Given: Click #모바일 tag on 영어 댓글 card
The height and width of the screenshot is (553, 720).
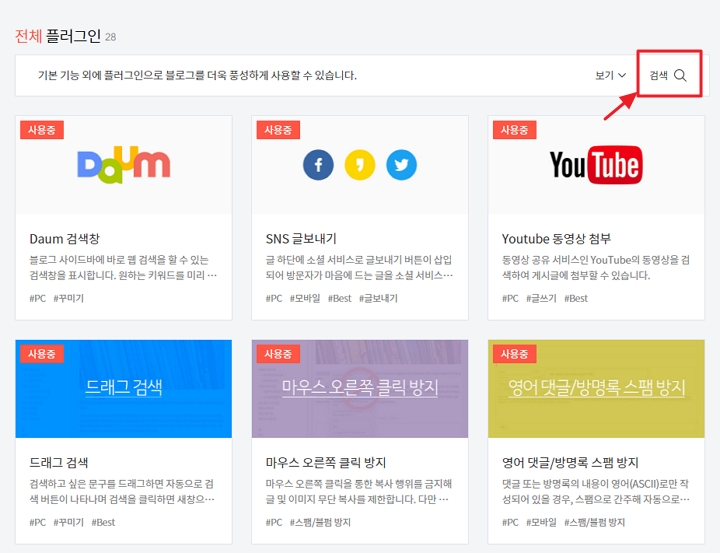Looking at the screenshot, I should [x=541, y=522].
